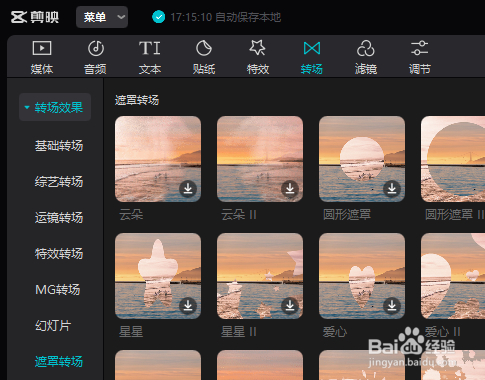
Task: Open the 特效 effects star icon
Action: coord(258,48)
